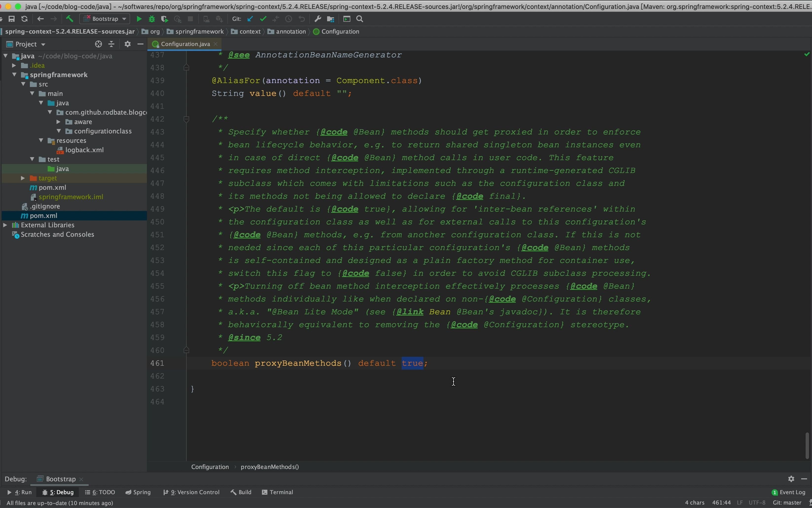812x508 pixels.
Task: Click the Git: master branch widget
Action: [787, 503]
